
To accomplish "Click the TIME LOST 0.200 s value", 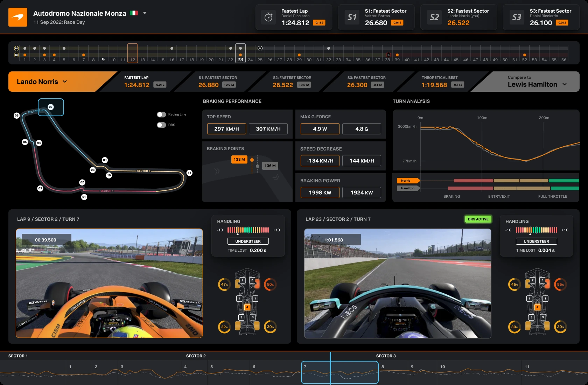I will point(258,250).
